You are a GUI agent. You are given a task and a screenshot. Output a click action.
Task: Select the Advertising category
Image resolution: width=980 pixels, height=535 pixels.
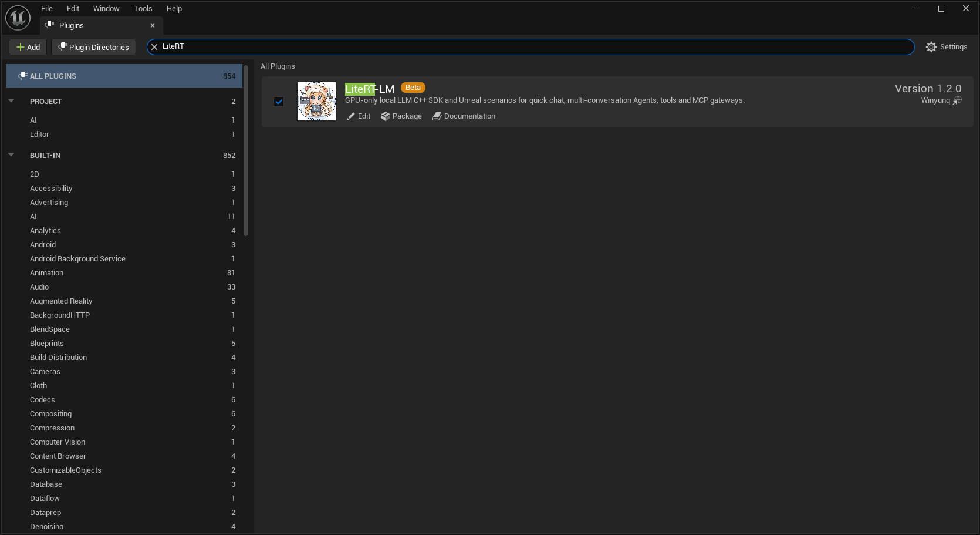[124, 202]
